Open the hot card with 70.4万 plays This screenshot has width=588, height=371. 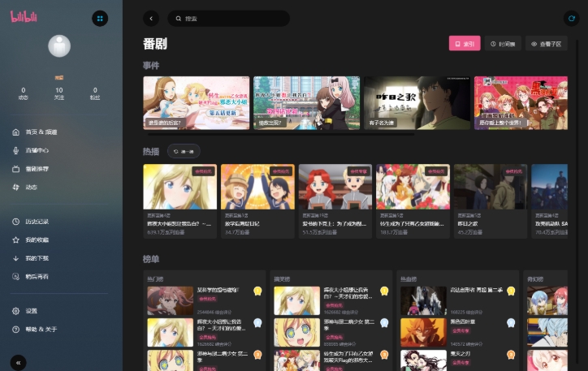pos(549,201)
